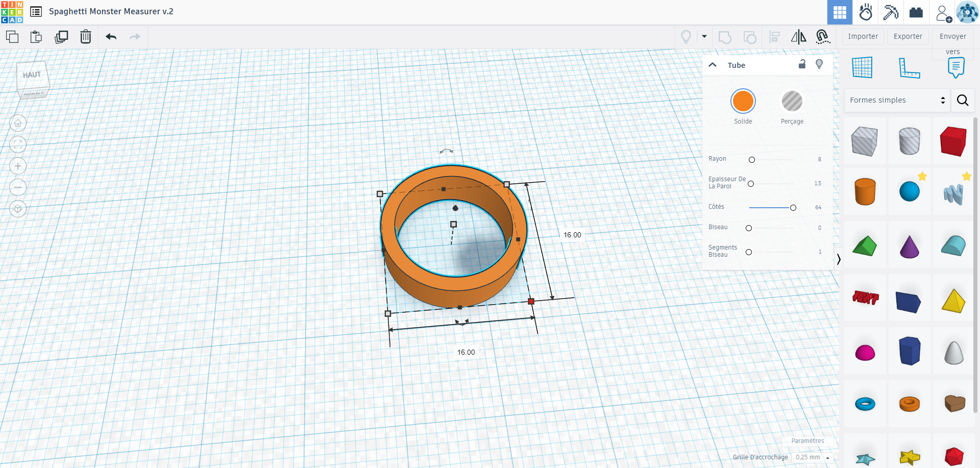Click the Duplicate and repeat icon
980x468 pixels.
coord(61,37)
